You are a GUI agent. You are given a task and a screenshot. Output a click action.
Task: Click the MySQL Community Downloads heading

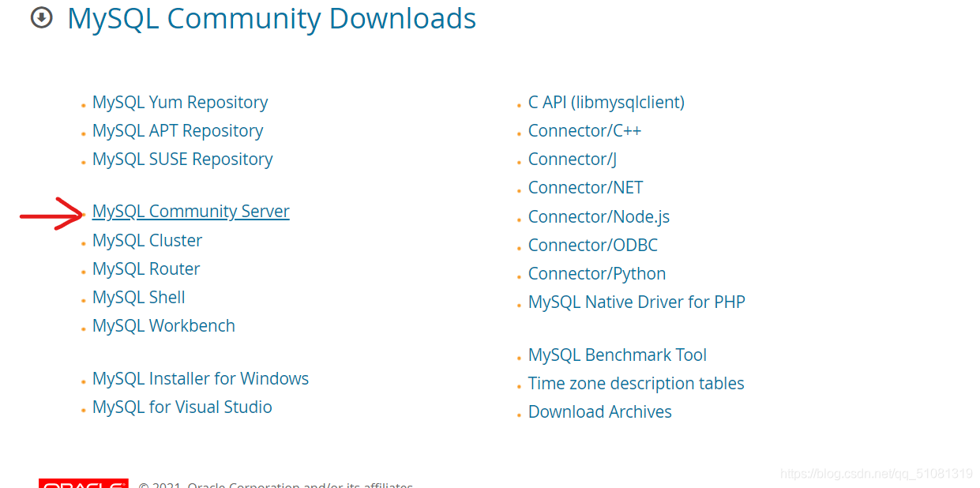point(272,18)
